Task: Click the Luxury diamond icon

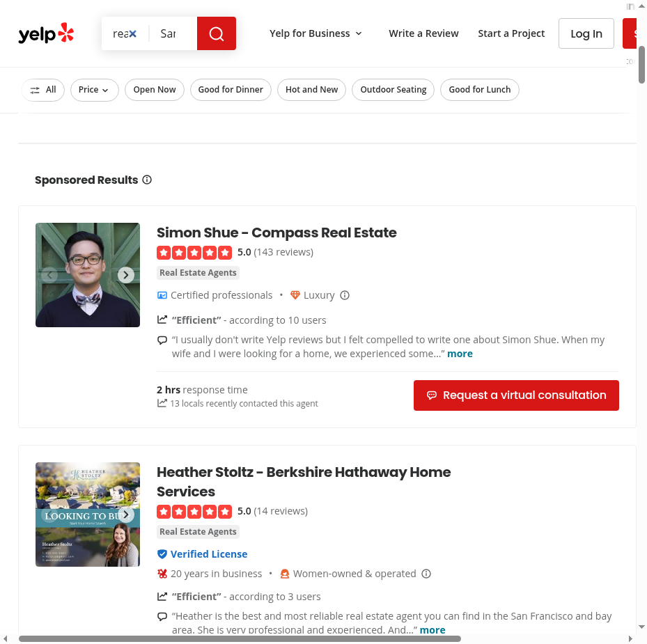Action: click(295, 295)
